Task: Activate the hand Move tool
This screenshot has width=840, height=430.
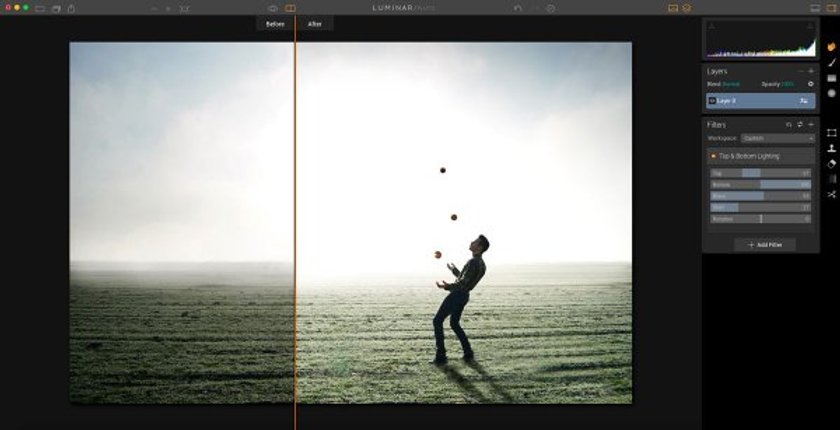Action: pos(831,47)
